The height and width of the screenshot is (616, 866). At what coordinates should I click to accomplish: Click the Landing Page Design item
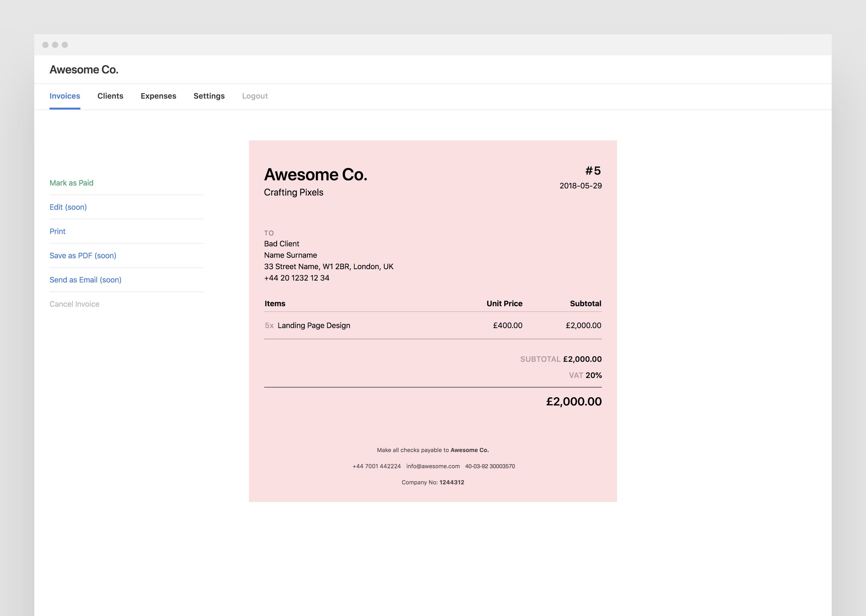(314, 325)
